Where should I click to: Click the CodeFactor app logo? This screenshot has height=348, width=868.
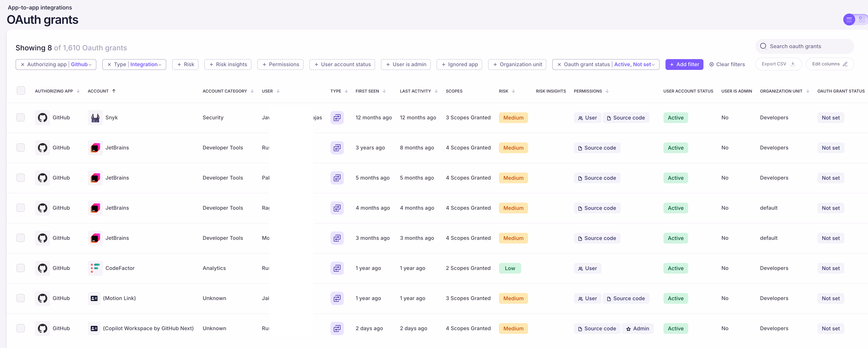(x=95, y=268)
